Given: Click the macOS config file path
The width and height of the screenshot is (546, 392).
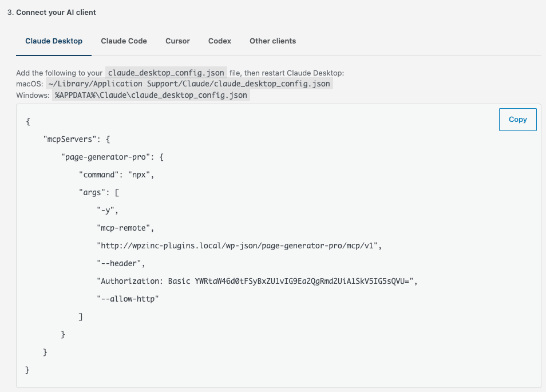Looking at the screenshot, I should 189,84.
